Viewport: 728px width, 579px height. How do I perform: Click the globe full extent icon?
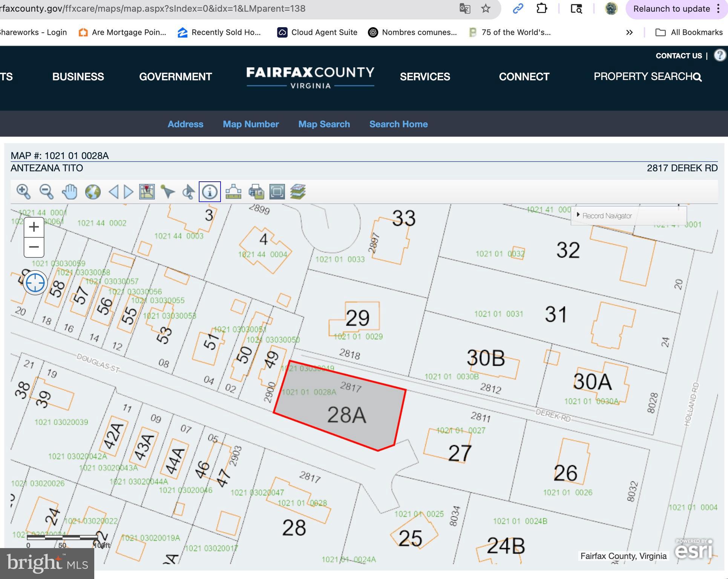click(x=93, y=192)
